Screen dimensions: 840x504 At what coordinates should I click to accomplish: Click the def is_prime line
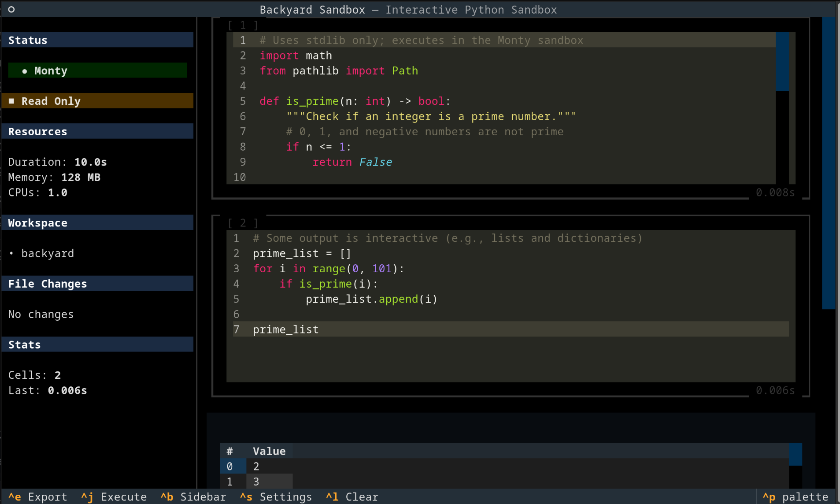(355, 101)
